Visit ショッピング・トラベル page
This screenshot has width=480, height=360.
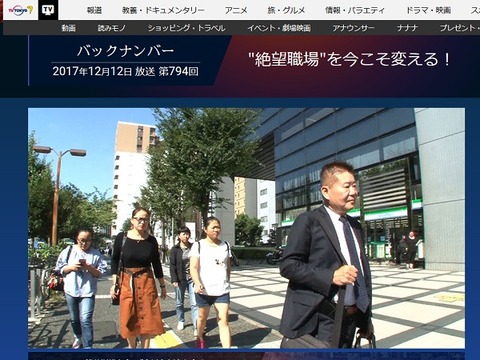click(187, 28)
